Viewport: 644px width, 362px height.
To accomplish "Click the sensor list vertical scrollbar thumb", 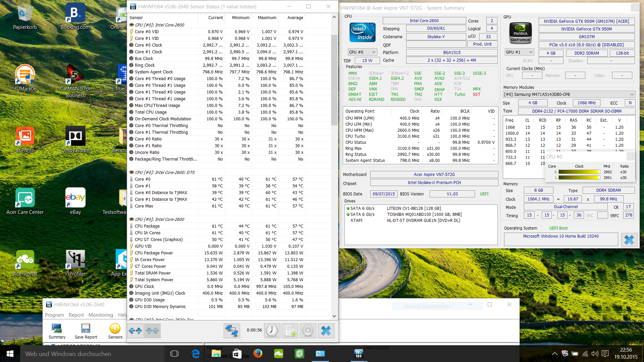I will pos(334,80).
